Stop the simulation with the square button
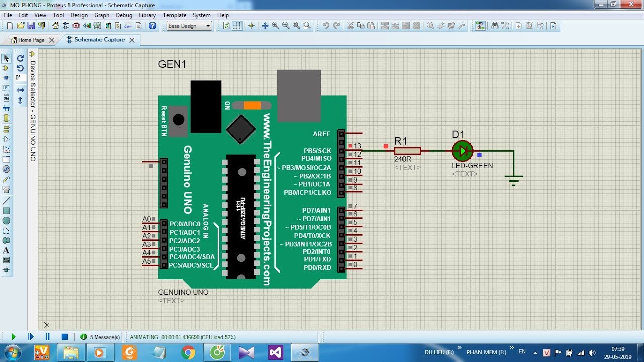 pyautogui.click(x=64, y=337)
